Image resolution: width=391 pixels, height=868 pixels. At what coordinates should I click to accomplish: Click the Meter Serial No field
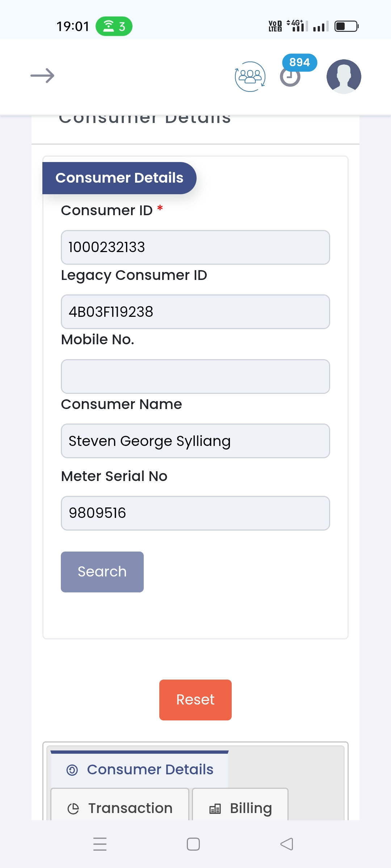pos(195,513)
